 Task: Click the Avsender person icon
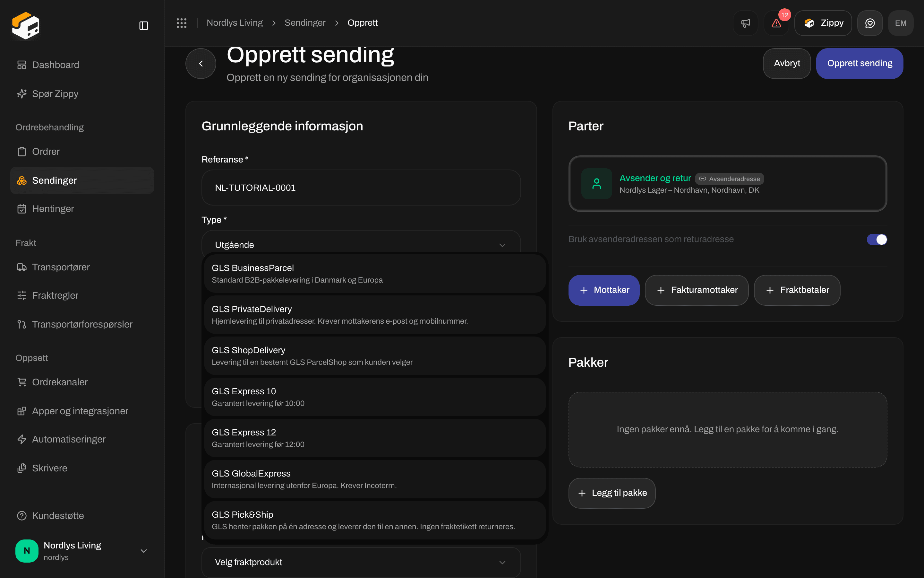[596, 183]
